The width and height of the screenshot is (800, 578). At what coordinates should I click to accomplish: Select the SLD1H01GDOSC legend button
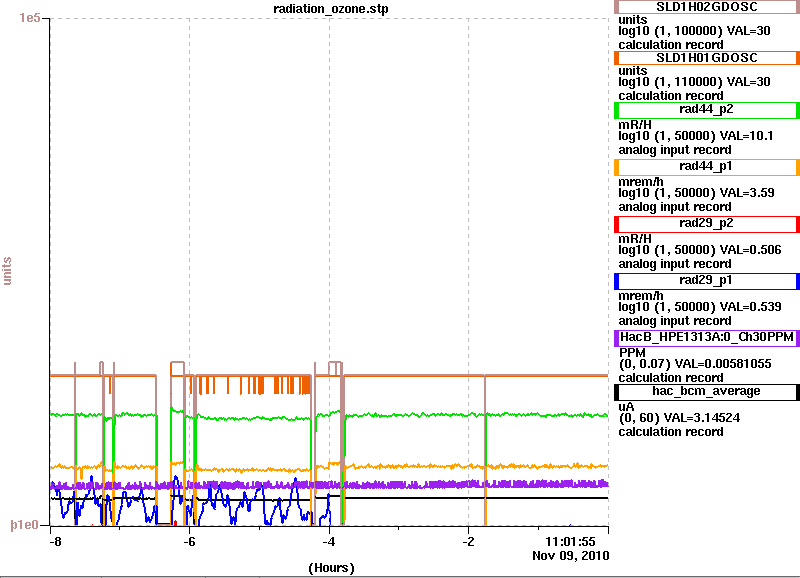pos(707,58)
